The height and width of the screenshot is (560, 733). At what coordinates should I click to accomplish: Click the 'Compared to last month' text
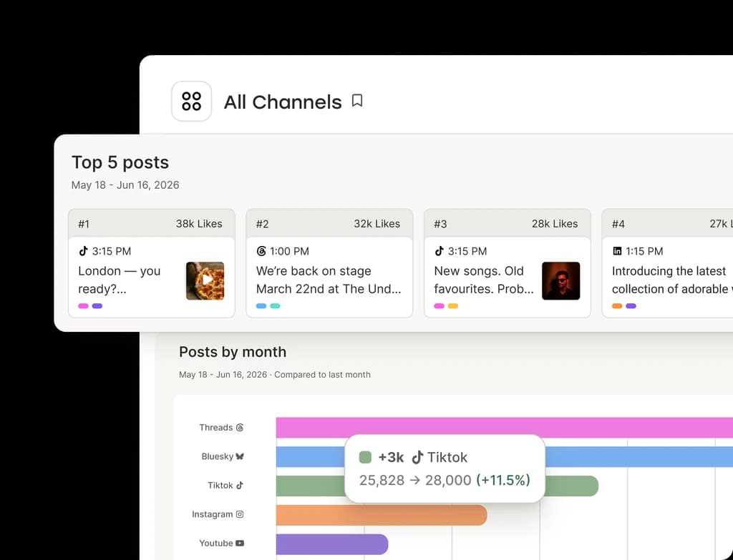[x=322, y=375]
